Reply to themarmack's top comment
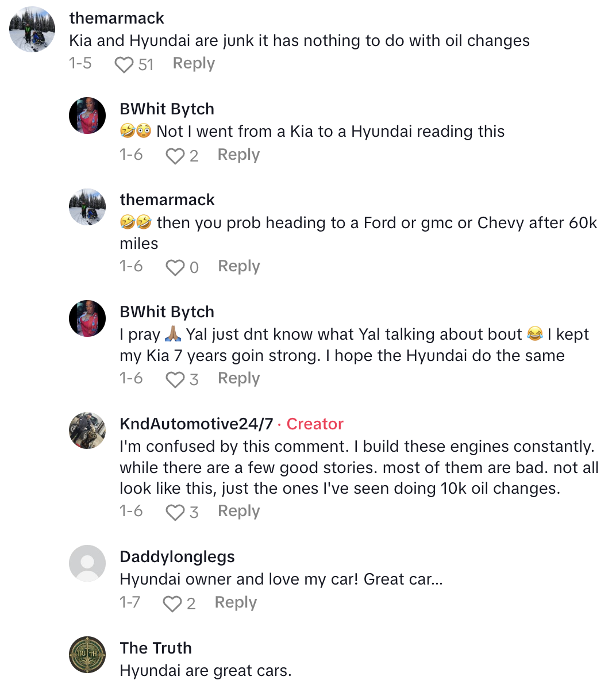Image resolution: width=616 pixels, height=684 pixels. tap(194, 63)
